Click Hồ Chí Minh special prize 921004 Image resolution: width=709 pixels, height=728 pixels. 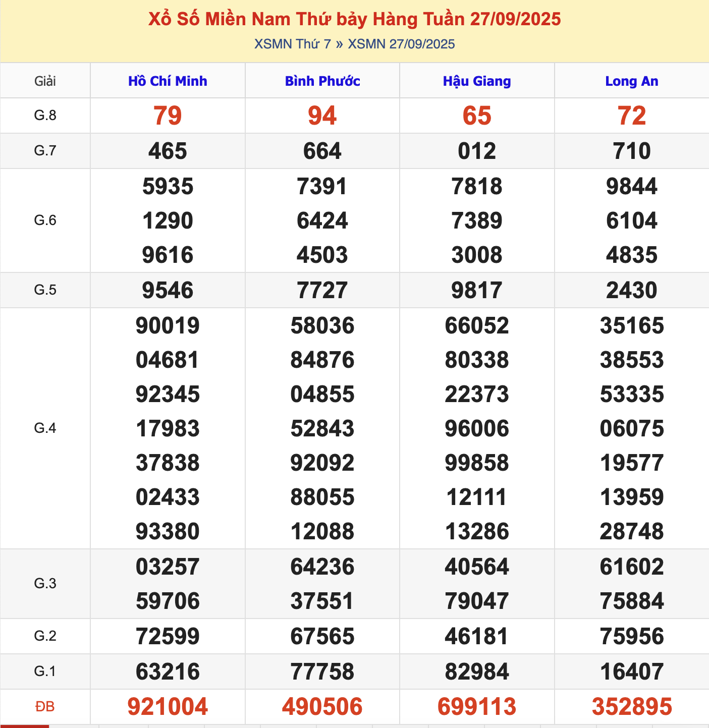168,706
